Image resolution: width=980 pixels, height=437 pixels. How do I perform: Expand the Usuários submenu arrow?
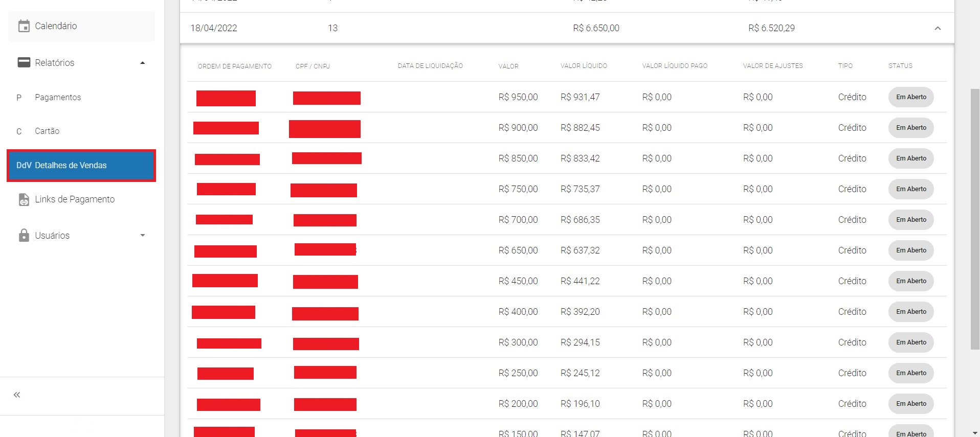pyautogui.click(x=143, y=235)
